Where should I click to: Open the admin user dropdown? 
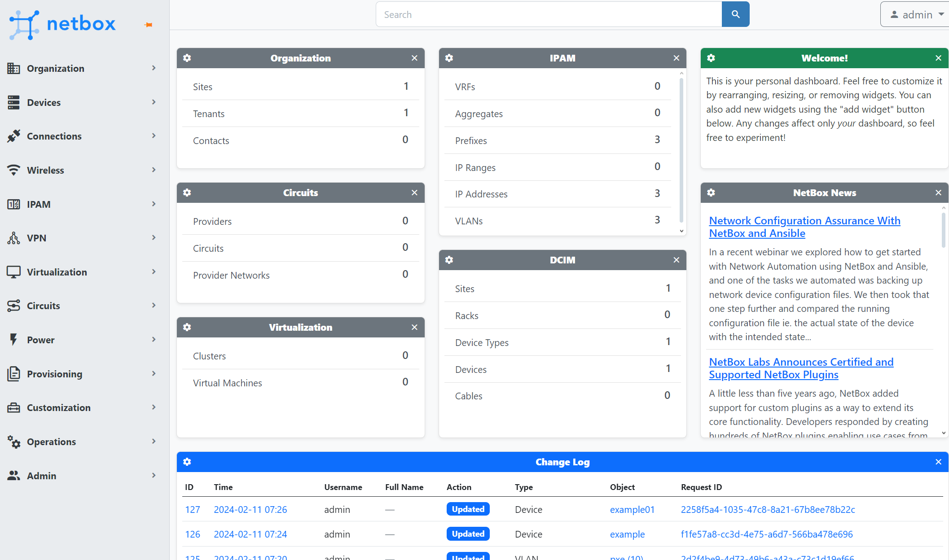point(916,14)
